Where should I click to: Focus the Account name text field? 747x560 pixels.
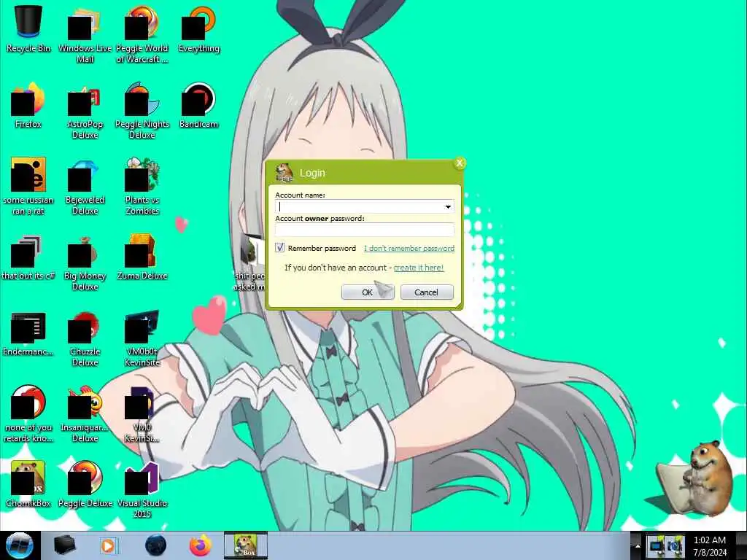click(365, 206)
